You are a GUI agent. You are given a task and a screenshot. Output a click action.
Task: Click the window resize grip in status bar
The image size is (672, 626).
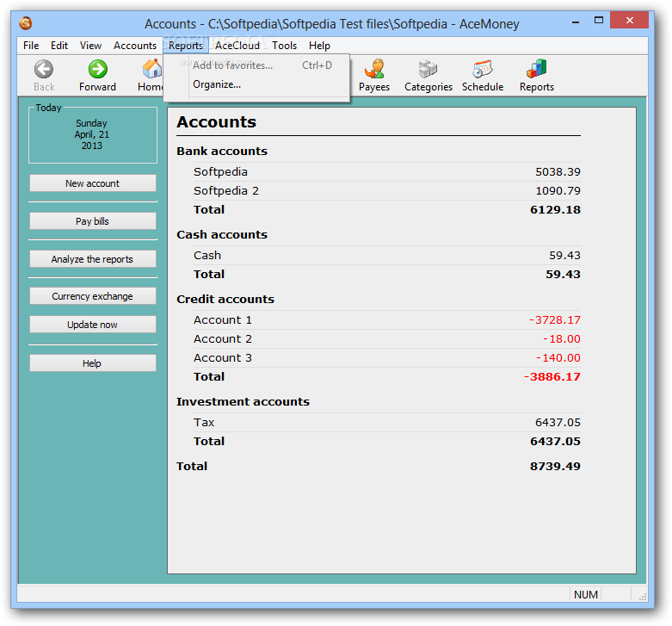click(643, 596)
